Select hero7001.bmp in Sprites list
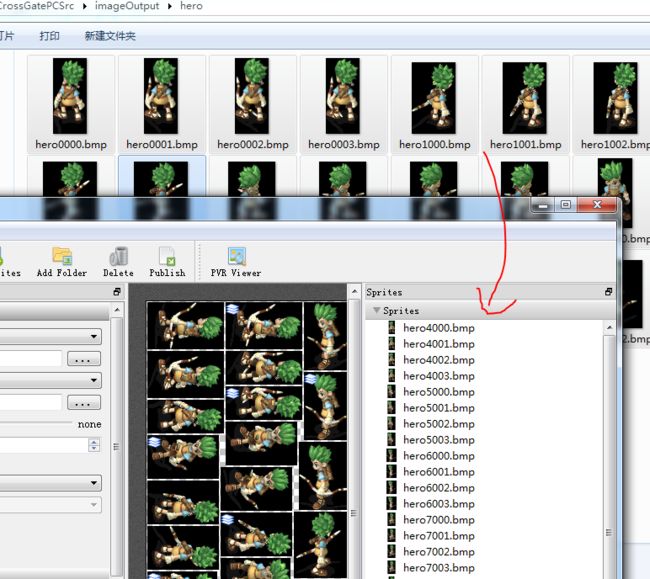The image size is (650, 579). click(439, 535)
